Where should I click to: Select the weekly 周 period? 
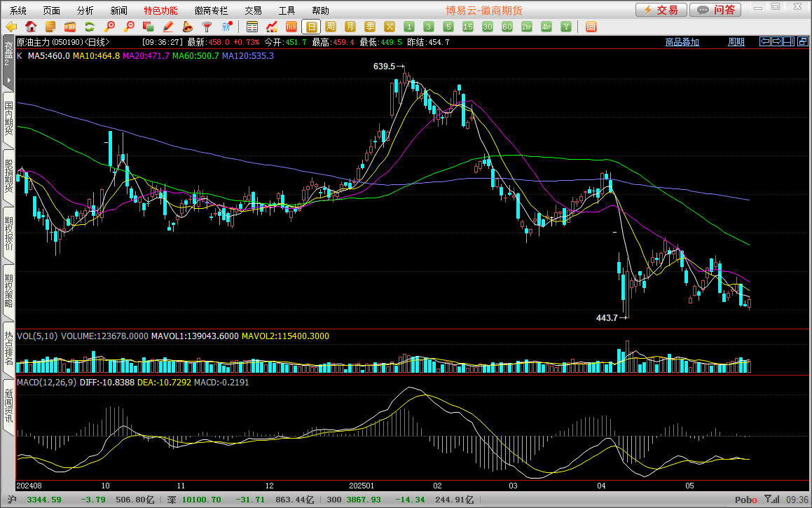[x=331, y=27]
